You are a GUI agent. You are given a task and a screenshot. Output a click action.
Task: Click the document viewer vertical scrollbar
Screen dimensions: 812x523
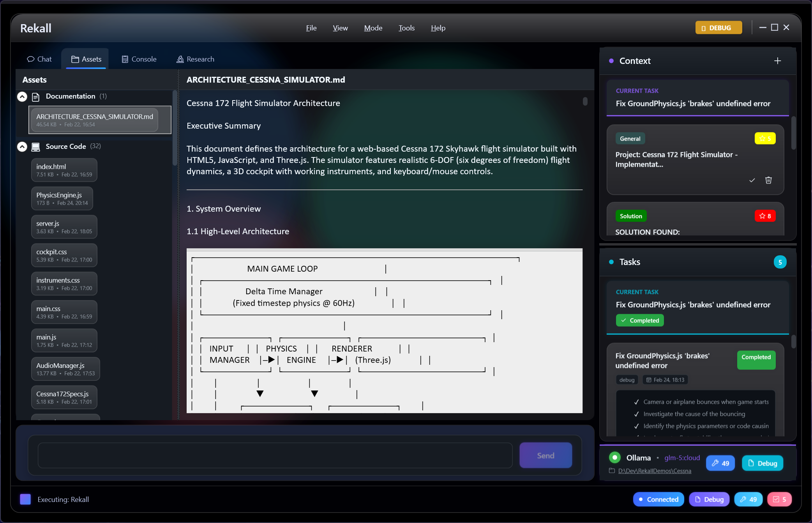click(x=585, y=102)
